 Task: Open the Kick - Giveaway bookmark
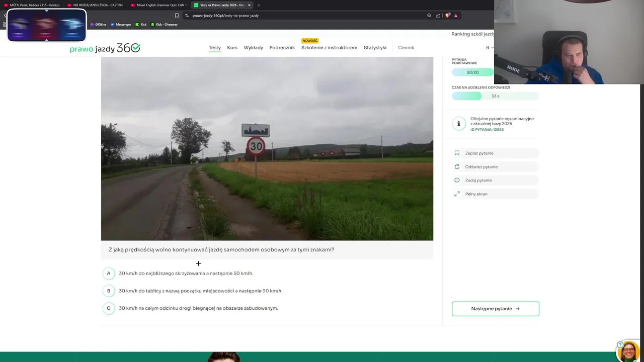tap(164, 24)
